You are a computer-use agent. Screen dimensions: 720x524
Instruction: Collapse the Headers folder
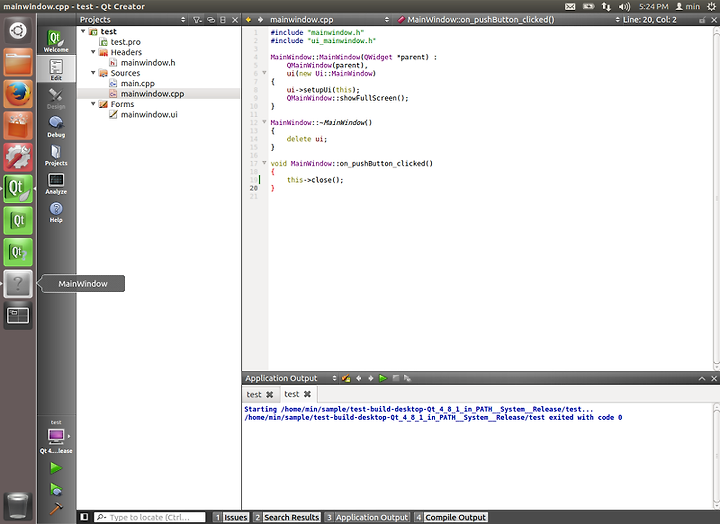coord(93,52)
